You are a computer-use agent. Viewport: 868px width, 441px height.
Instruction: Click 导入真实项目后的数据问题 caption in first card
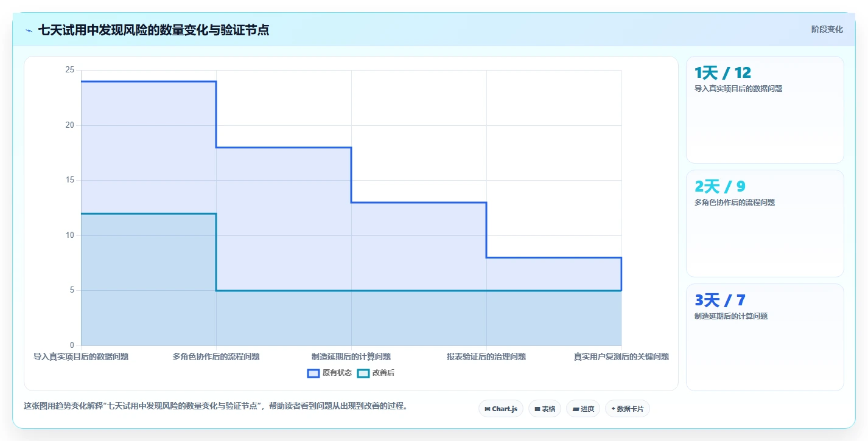[x=738, y=88]
